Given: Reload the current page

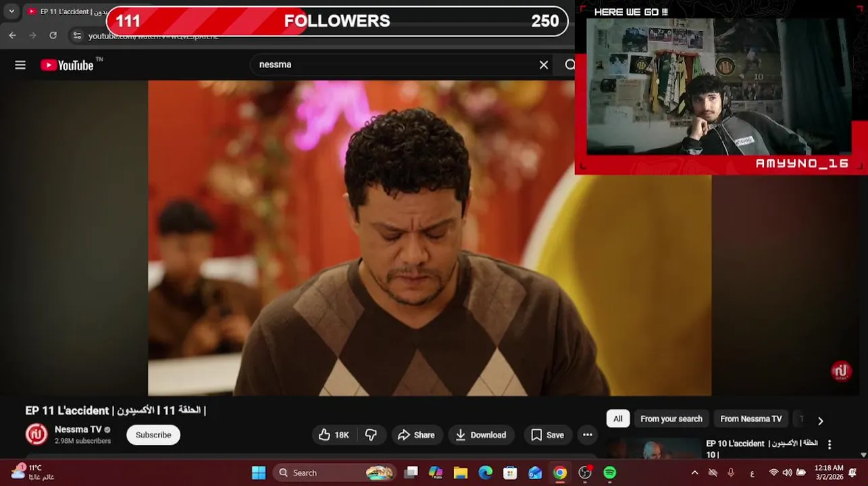Looking at the screenshot, I should tap(53, 35).
